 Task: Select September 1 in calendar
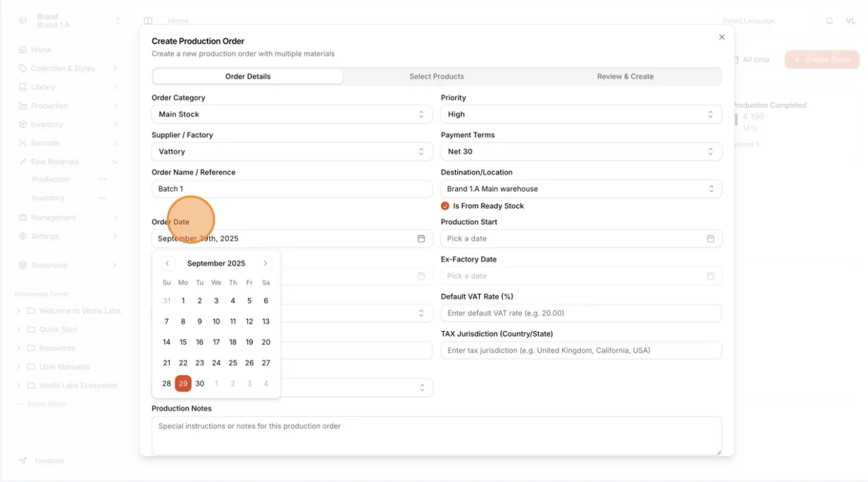[183, 301]
